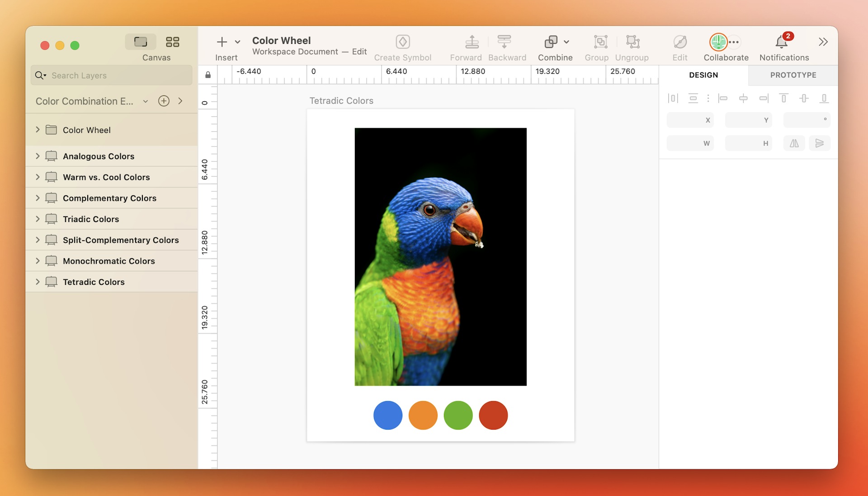Open the Insert plus menu

[x=222, y=42]
